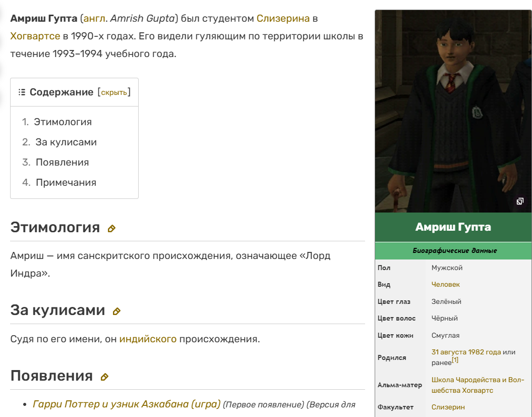Jump to the За кулисами contents entry

pos(66,142)
